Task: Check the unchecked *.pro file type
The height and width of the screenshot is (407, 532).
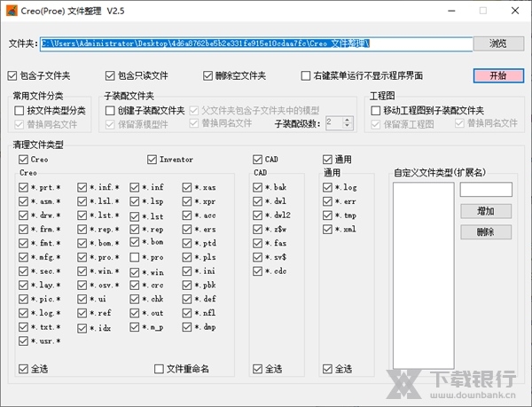Action: coord(135,257)
